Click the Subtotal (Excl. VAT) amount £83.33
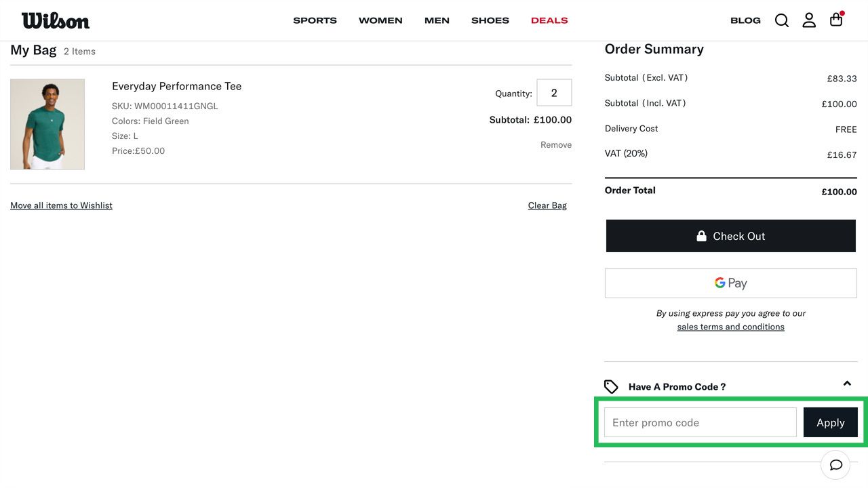 (842, 79)
